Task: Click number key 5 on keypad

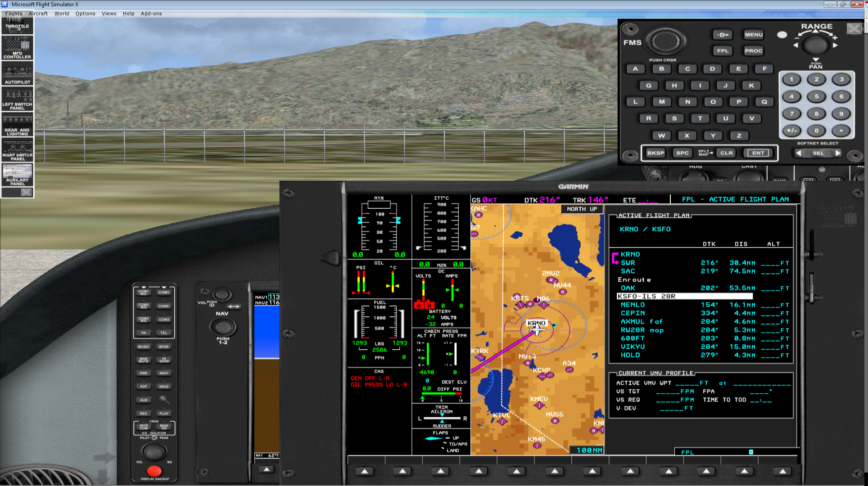Action: pyautogui.click(x=816, y=96)
